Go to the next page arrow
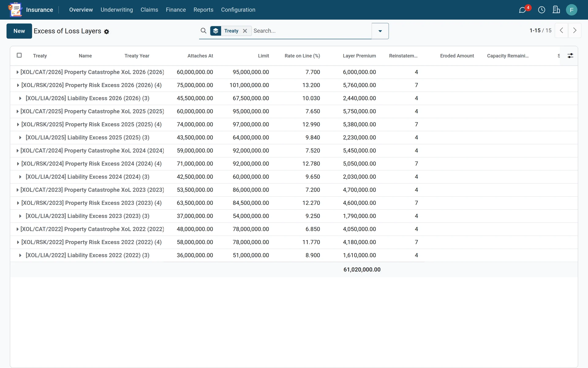Image resolution: width=588 pixels, height=368 pixels. 575,30
